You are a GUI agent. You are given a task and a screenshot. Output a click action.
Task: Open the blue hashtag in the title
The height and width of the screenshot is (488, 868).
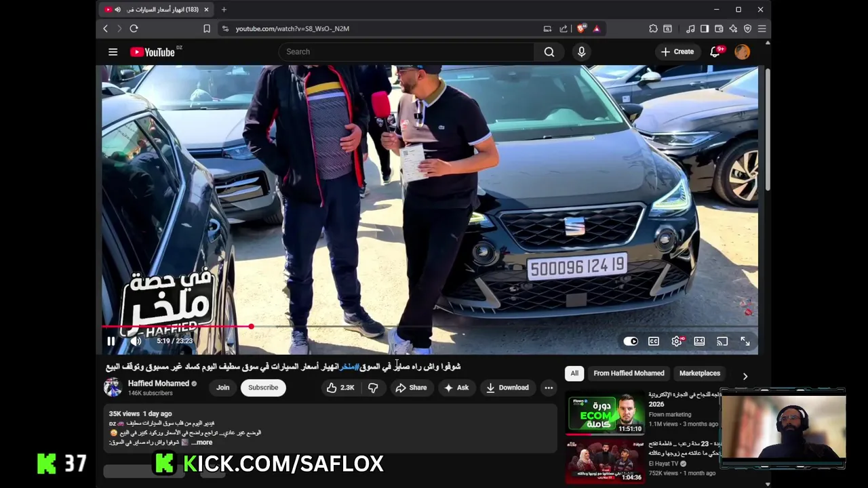click(348, 367)
